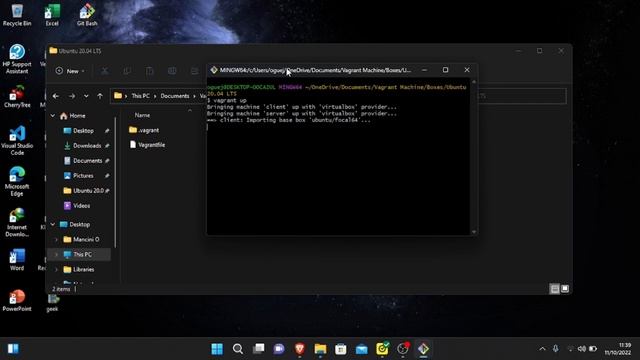
Task: Open Mail app from taskbar
Action: (362, 349)
